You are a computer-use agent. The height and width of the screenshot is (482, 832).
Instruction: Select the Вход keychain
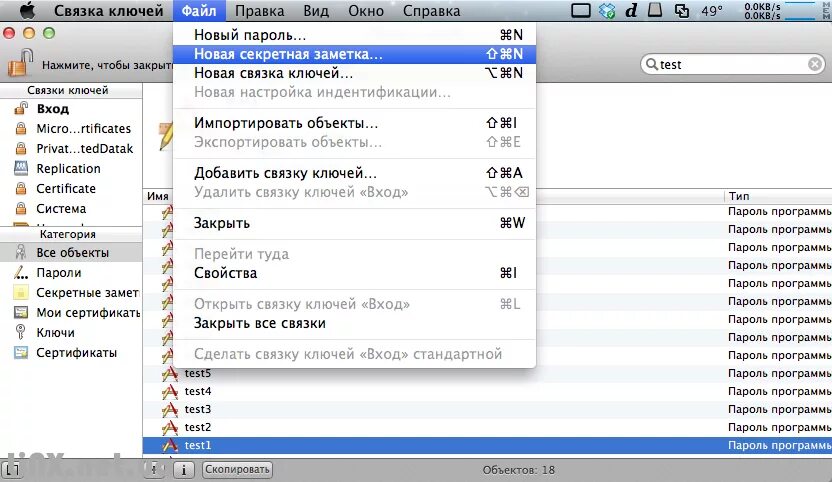coord(71,109)
